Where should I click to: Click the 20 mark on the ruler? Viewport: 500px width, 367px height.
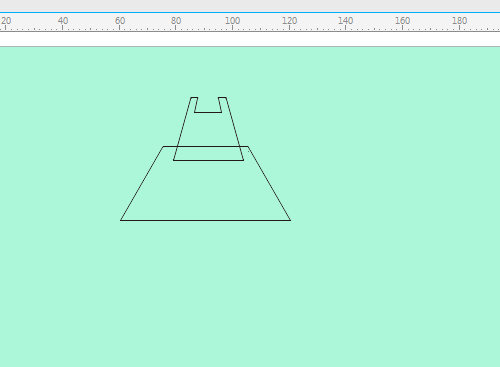pyautogui.click(x=6, y=21)
